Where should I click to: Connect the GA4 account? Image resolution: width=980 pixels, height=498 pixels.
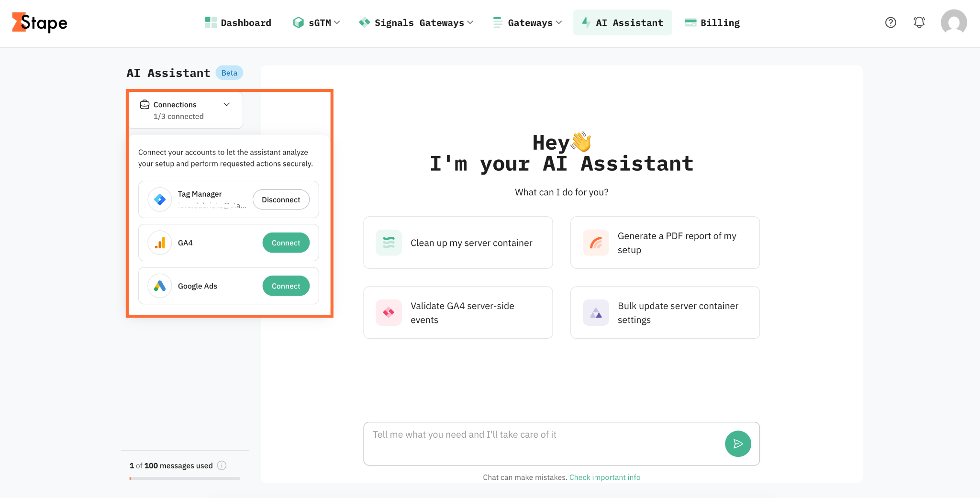(x=286, y=243)
